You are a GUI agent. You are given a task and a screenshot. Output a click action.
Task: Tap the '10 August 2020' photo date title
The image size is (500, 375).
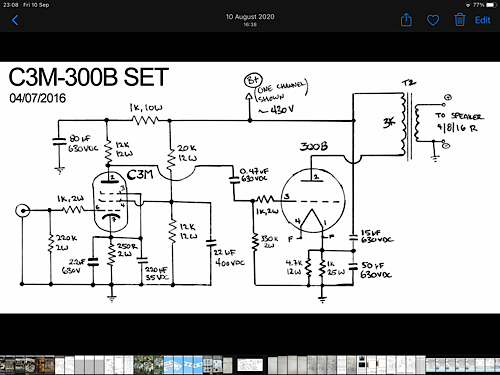(250, 17)
